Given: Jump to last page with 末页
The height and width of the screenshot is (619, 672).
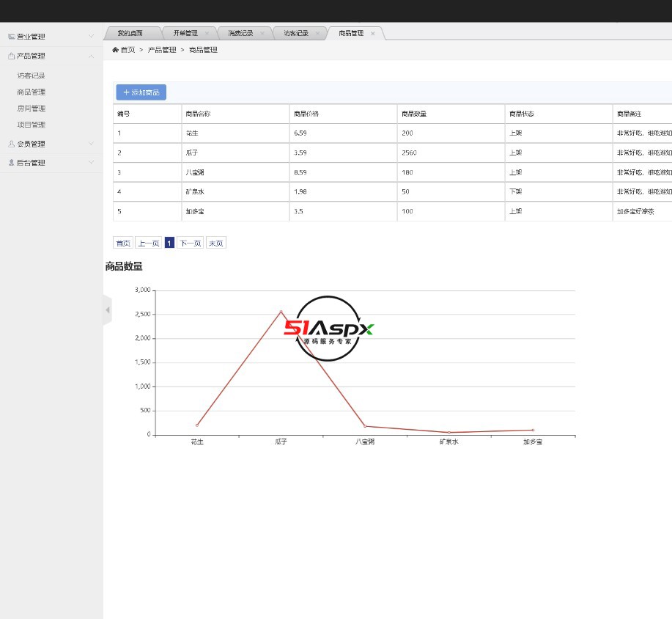Looking at the screenshot, I should pos(215,243).
